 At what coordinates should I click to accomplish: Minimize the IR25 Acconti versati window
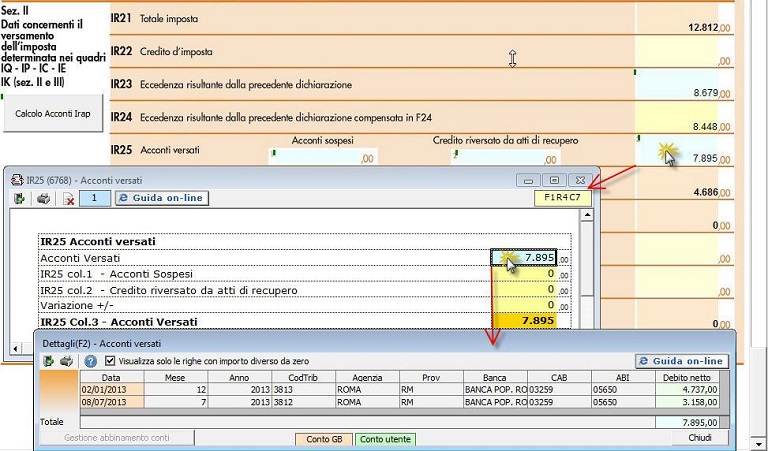(528, 180)
